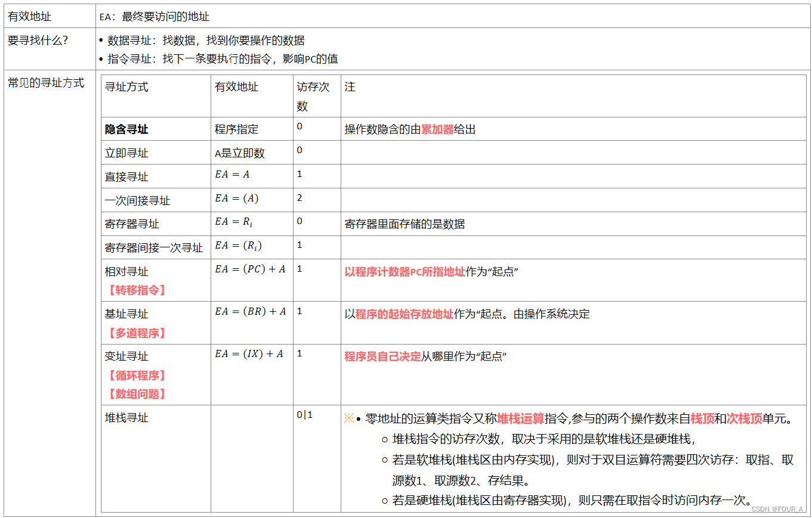
Task: Click the "注" column header
Action: [x=350, y=87]
